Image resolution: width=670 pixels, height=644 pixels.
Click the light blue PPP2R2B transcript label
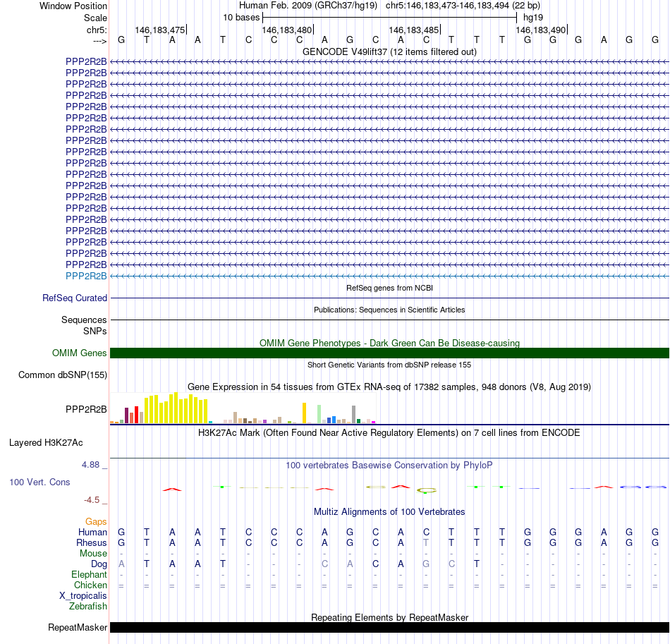pos(86,276)
